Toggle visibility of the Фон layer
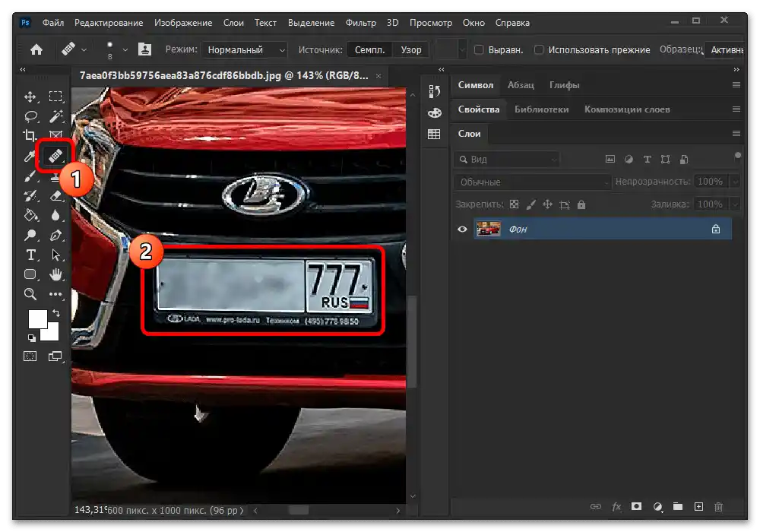 coord(462,230)
